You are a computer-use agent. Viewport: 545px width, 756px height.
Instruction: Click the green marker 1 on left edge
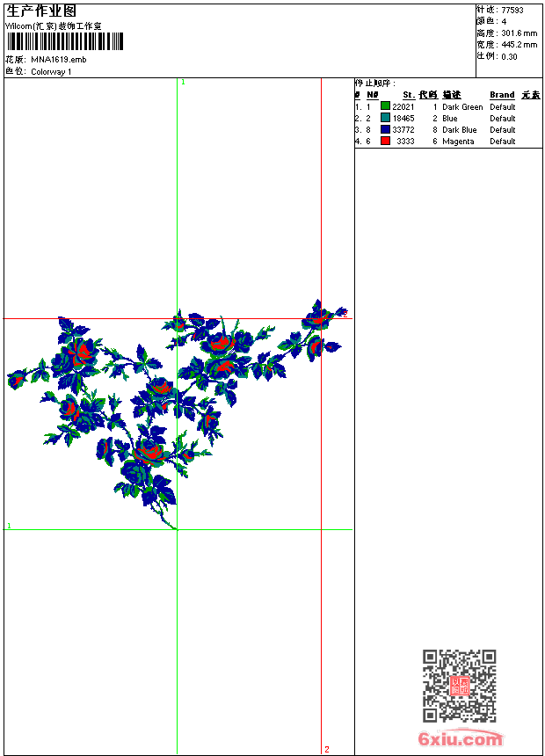coord(9,526)
